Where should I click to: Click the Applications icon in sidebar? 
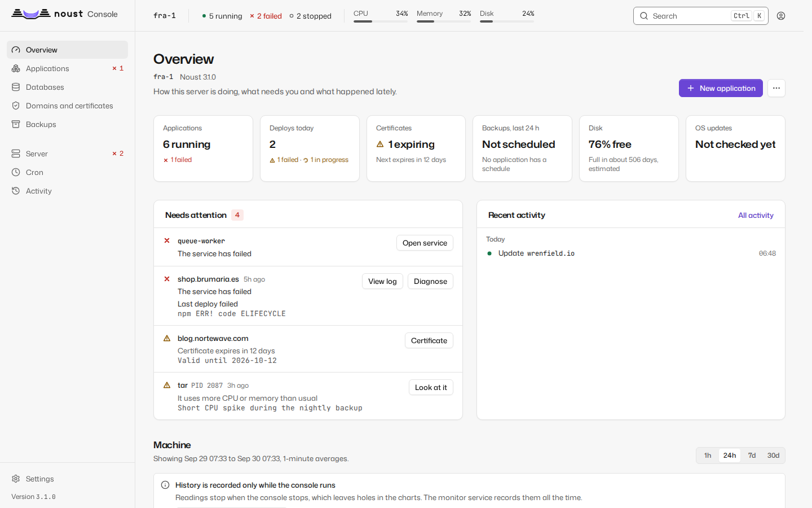[x=16, y=68]
